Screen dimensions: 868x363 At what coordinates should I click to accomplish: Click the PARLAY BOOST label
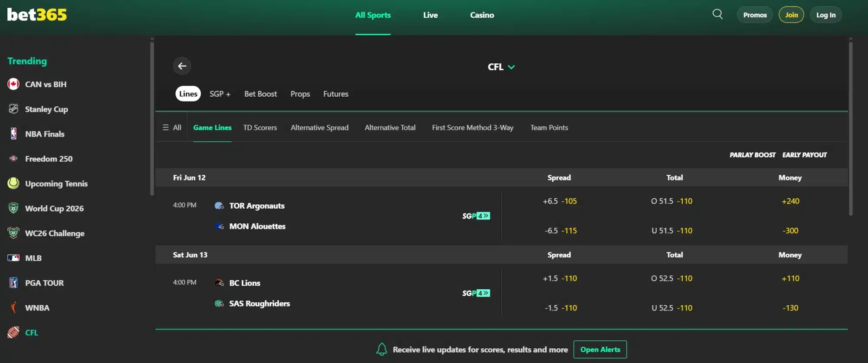click(x=752, y=155)
